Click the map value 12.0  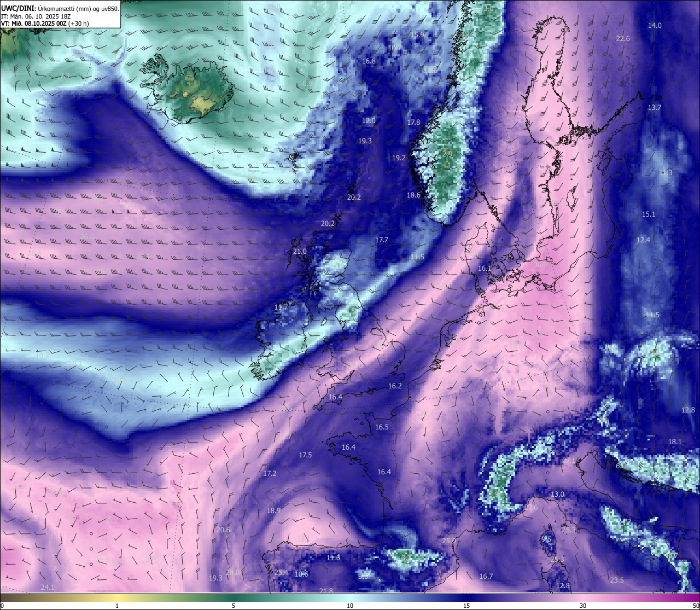point(369,121)
